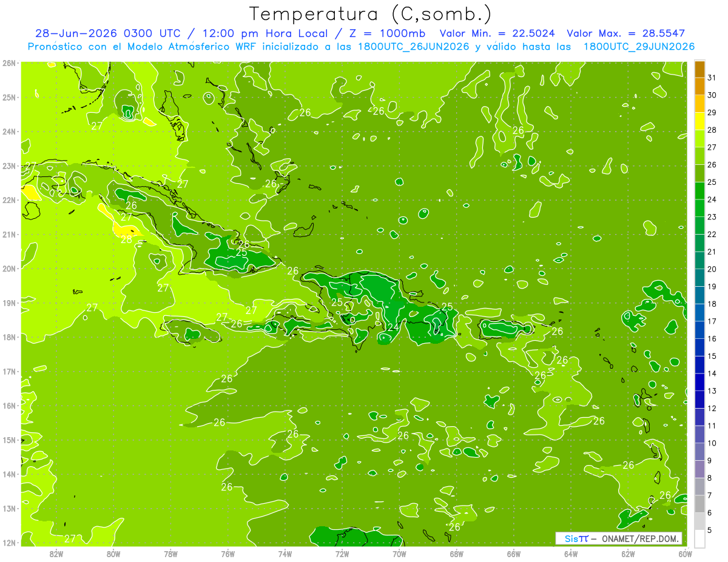Click the legend swatch between 22 and 23
Image resolution: width=728 pixels, height=562 pixels.
(x=699, y=226)
